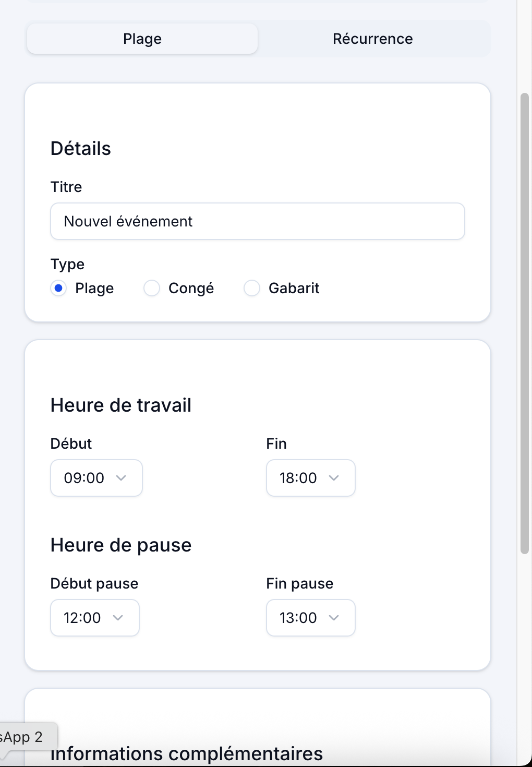Select the Congé radio button circle

pos(152,288)
